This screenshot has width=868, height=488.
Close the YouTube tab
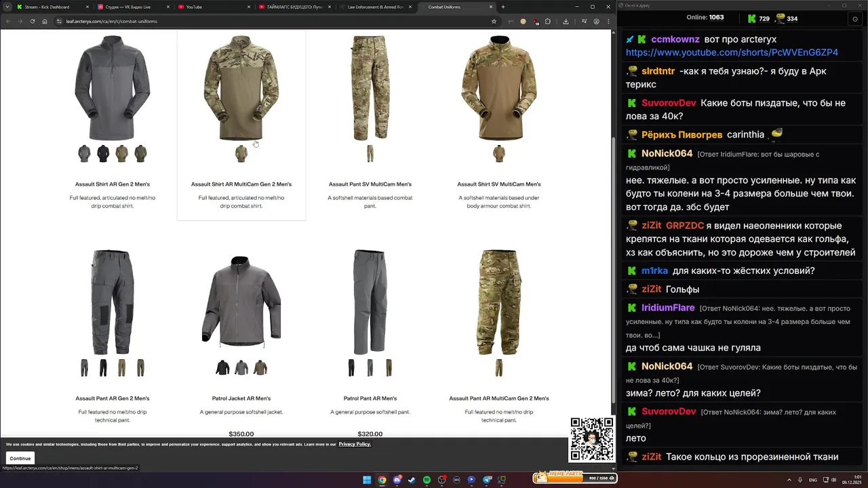248,7
